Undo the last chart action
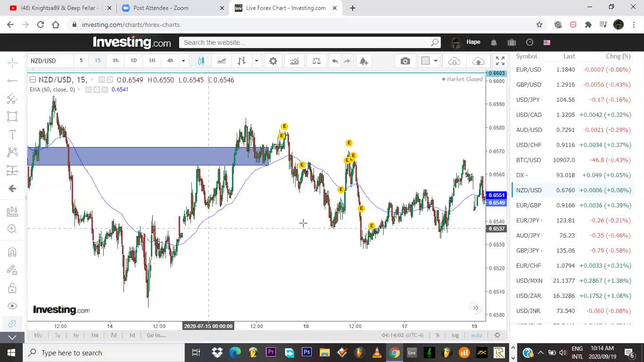This screenshot has height=362, width=644. [x=335, y=61]
